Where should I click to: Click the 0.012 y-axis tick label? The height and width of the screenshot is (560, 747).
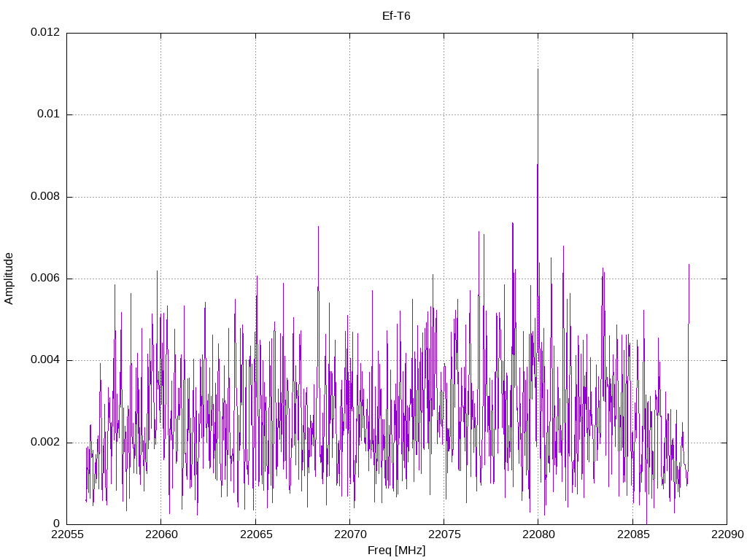point(45,32)
